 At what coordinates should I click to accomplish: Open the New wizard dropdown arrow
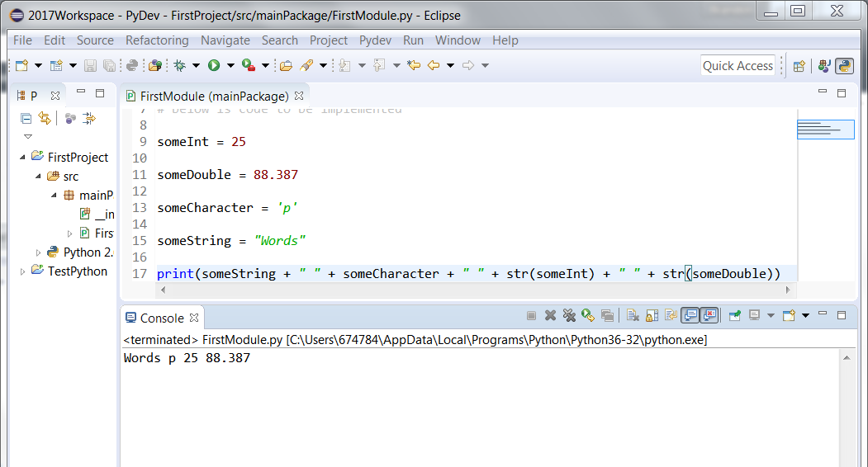pyautogui.click(x=38, y=65)
